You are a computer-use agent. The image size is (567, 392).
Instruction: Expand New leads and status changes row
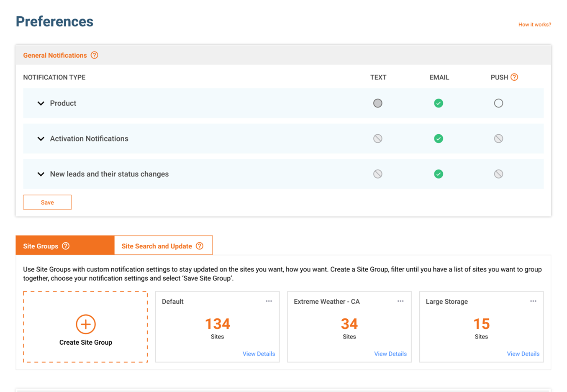[x=41, y=174]
